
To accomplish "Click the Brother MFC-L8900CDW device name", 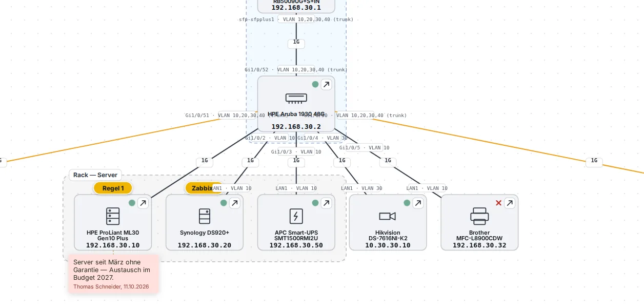I will 479,236.
